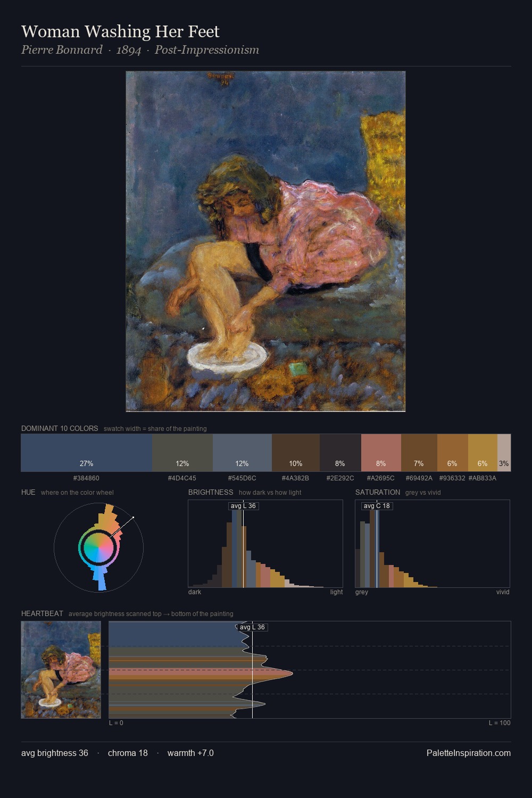Image resolution: width=532 pixels, height=798 pixels.
Task: Click the hex label '#2E292C'
Action: pos(340,478)
